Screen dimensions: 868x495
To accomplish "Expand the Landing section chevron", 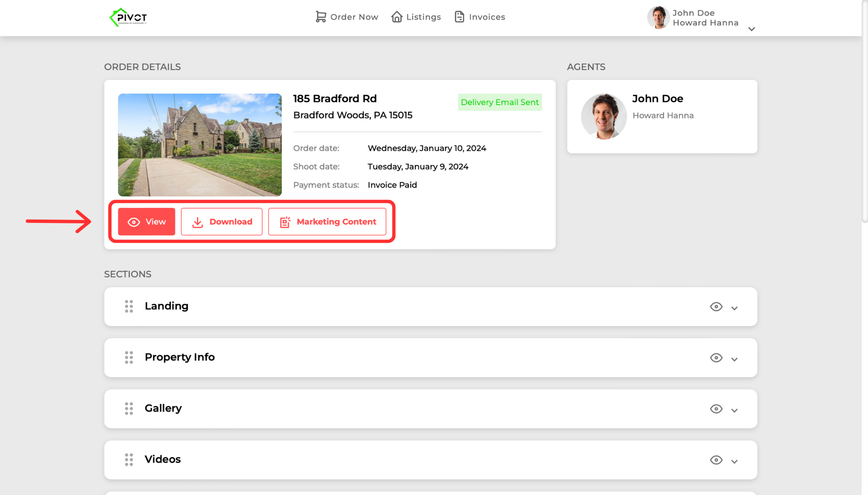I will click(x=734, y=308).
